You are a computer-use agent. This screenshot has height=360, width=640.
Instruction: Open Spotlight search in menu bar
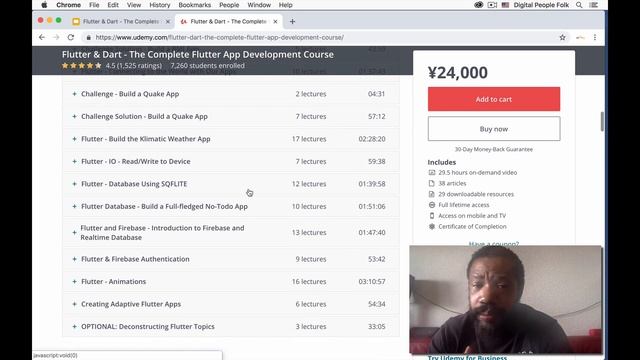(x=579, y=5)
